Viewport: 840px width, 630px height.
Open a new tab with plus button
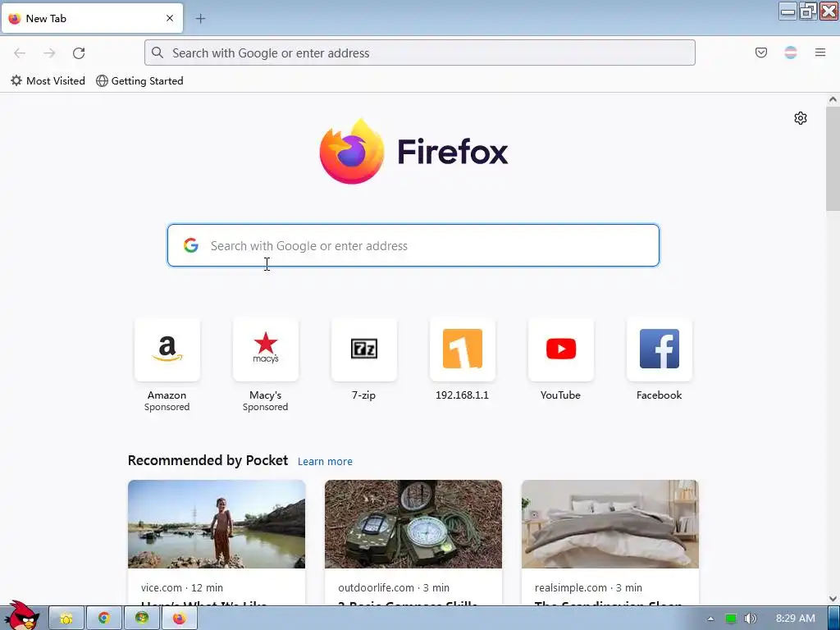click(x=200, y=19)
